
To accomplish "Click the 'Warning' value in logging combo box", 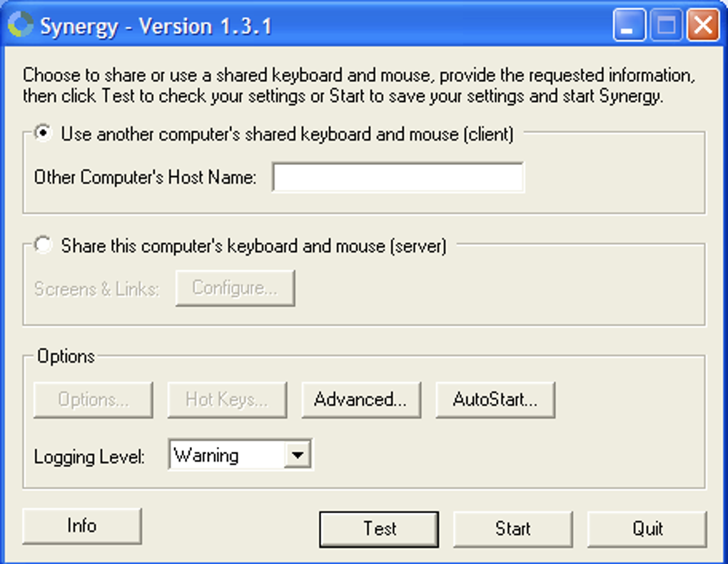I will click(x=206, y=455).
